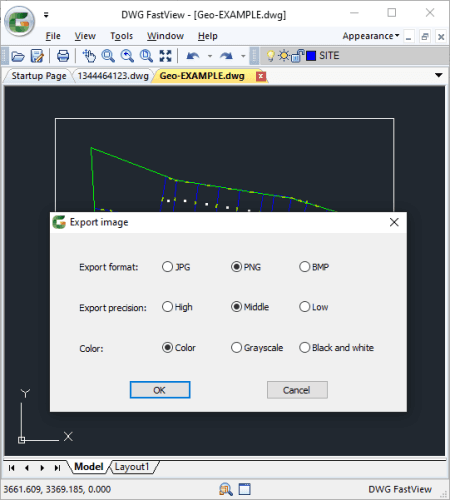The height and width of the screenshot is (500, 450).
Task: Select the Pan hand tool
Action: click(89, 56)
